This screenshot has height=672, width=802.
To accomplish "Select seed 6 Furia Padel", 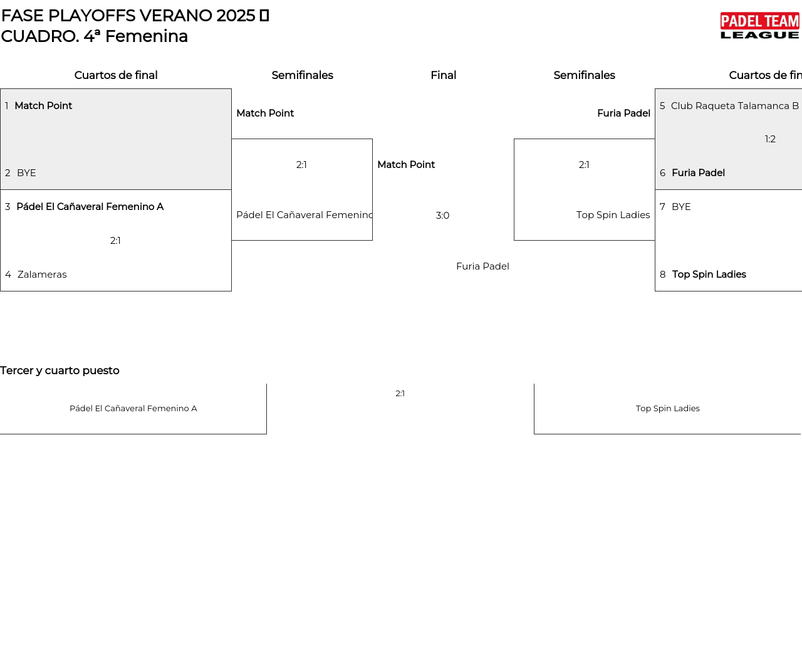I will coord(698,173).
